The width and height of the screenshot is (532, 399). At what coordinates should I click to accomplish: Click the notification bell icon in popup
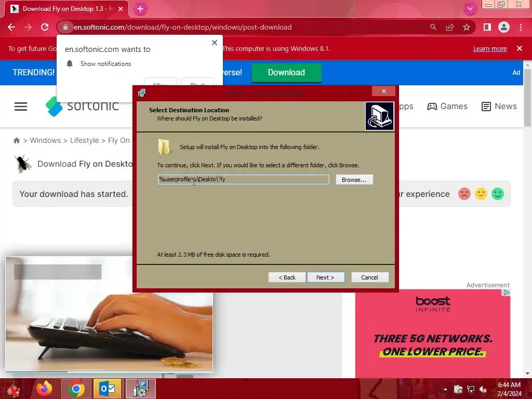(70, 63)
